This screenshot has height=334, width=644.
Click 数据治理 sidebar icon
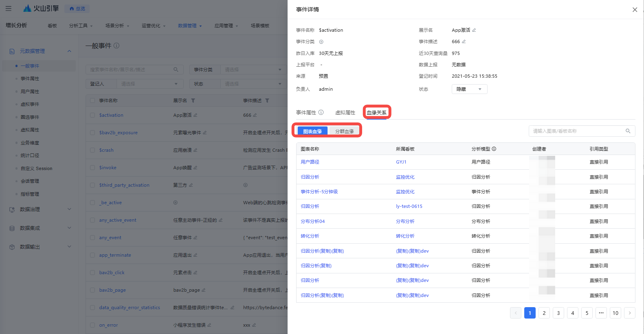(x=12, y=210)
